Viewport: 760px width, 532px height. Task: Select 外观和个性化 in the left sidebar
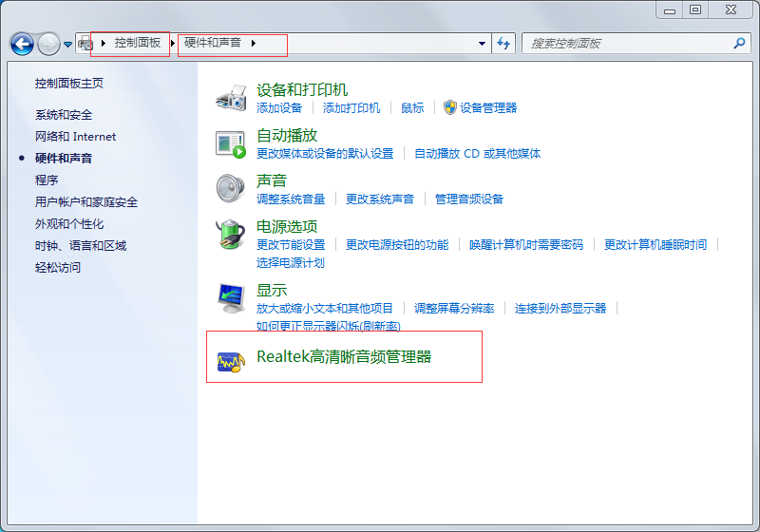click(69, 223)
